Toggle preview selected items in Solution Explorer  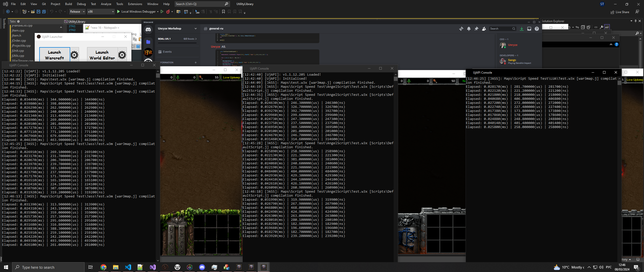pyautogui.click(x=607, y=27)
